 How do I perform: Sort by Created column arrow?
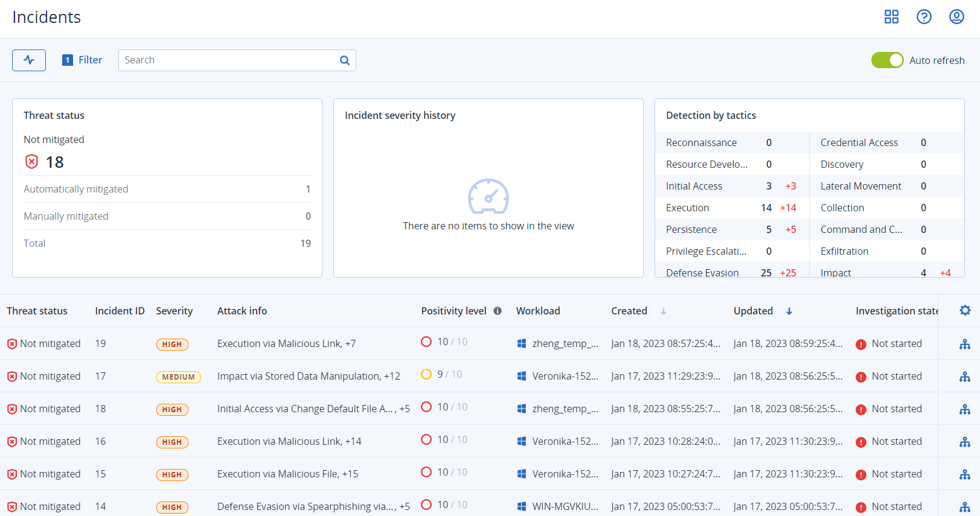[663, 311]
